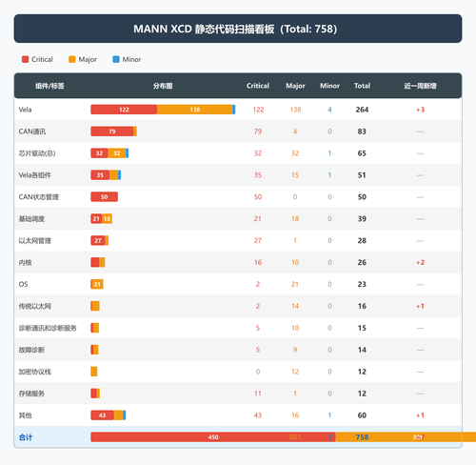Click the red Critical legend swatch
The image size is (476, 465).
point(25,59)
